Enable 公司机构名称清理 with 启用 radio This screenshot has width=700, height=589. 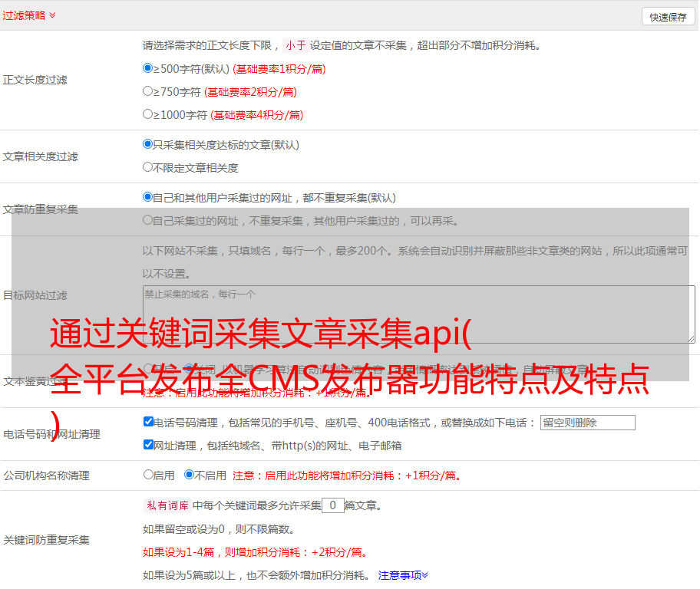point(149,475)
